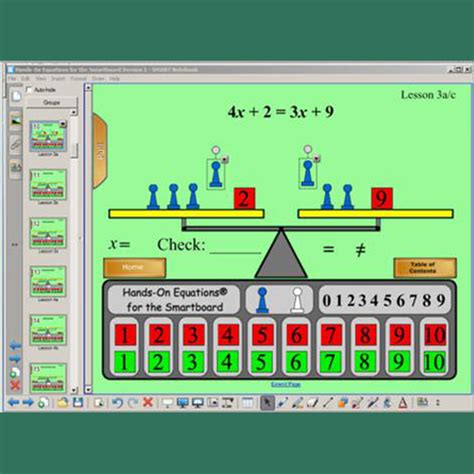Select the Creative Pen tool
474x474 pixels.
coord(297,403)
